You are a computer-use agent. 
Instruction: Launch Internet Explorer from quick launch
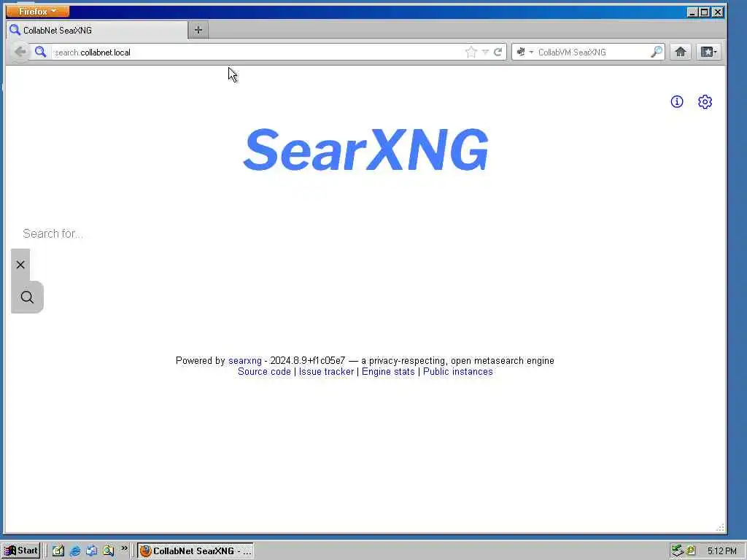[75, 551]
